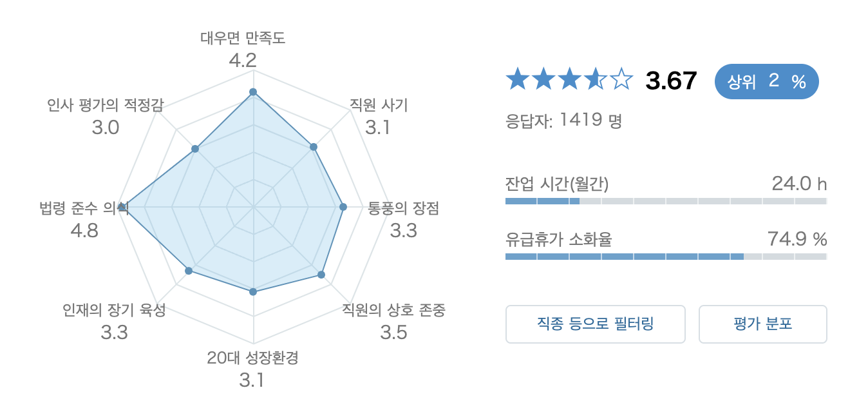Click the empty fifth rating star

pos(621,81)
